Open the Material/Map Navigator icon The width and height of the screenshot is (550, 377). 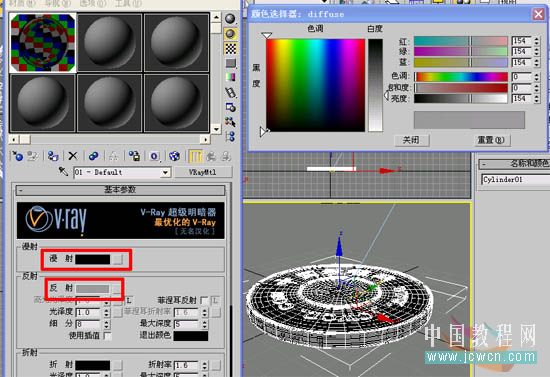pos(230,136)
